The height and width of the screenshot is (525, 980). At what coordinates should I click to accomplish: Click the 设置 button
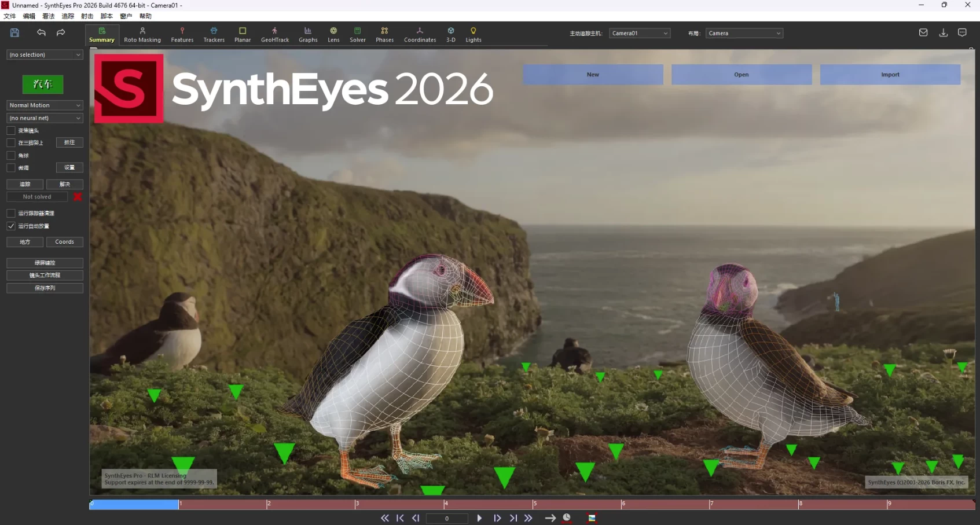click(x=69, y=167)
